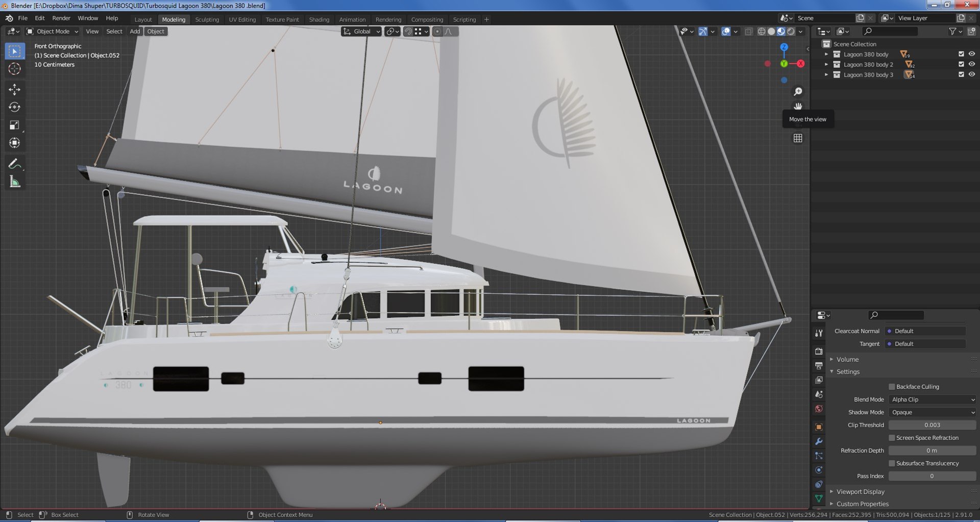
Task: Open the viewport Object menu
Action: tap(156, 32)
